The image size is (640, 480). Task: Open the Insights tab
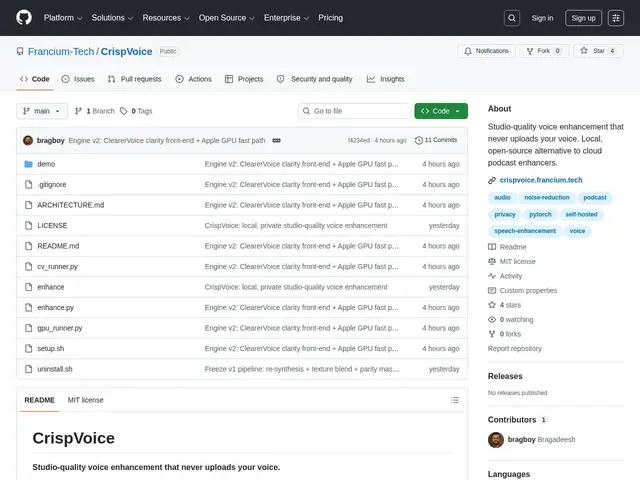[385, 79]
